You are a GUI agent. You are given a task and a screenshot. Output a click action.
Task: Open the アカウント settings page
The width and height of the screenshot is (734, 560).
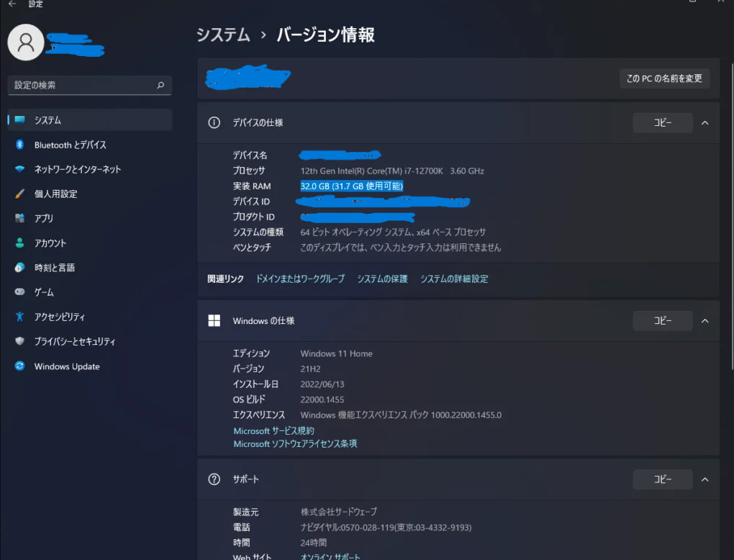pos(90,243)
